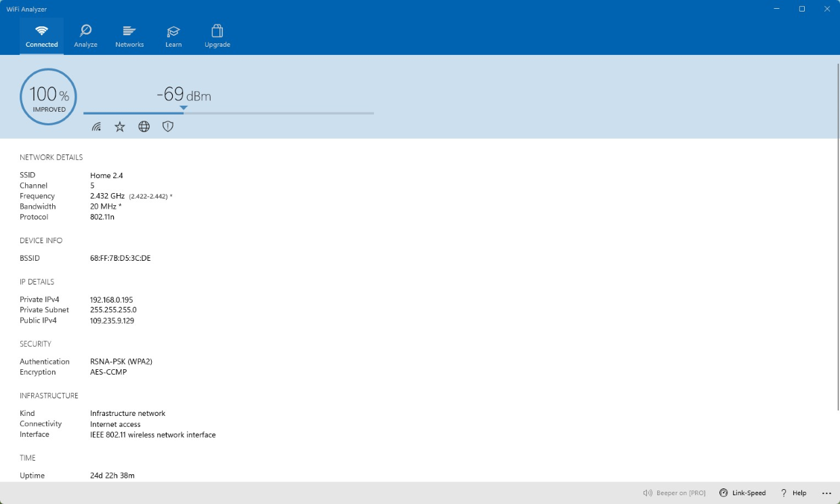Open the Help question mark
Screen dimensions: 840x504
point(795,492)
